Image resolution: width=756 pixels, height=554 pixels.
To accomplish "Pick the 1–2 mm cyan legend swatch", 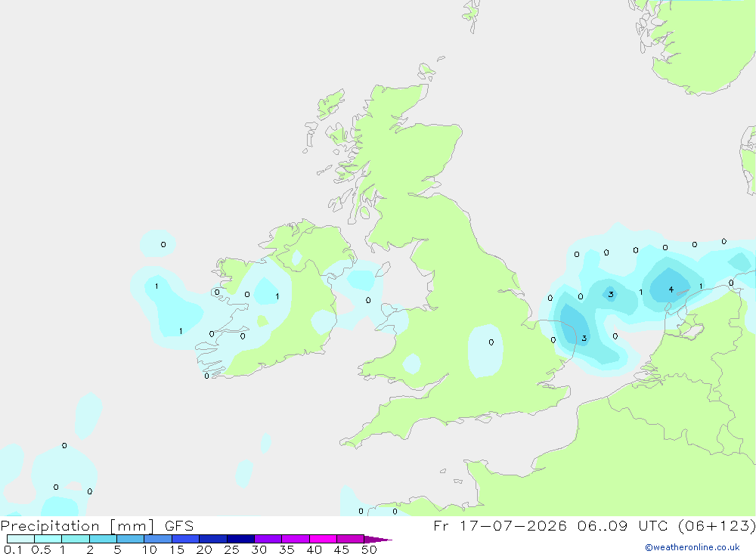I will (75, 539).
